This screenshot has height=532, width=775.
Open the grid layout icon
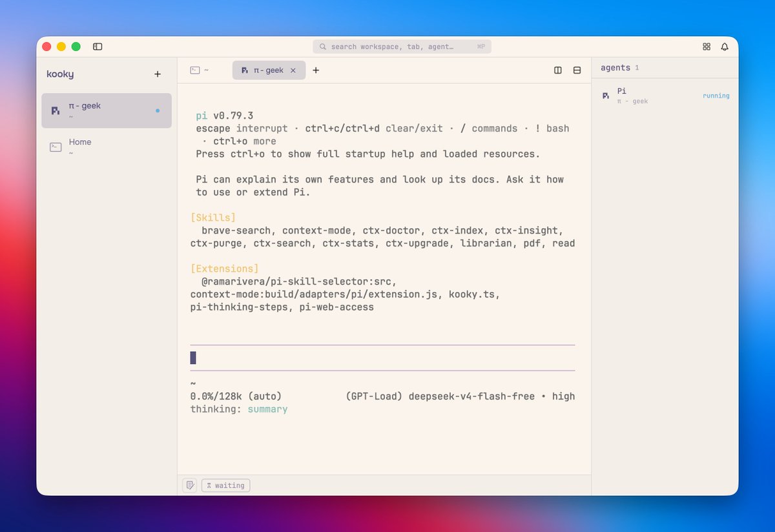(x=707, y=46)
